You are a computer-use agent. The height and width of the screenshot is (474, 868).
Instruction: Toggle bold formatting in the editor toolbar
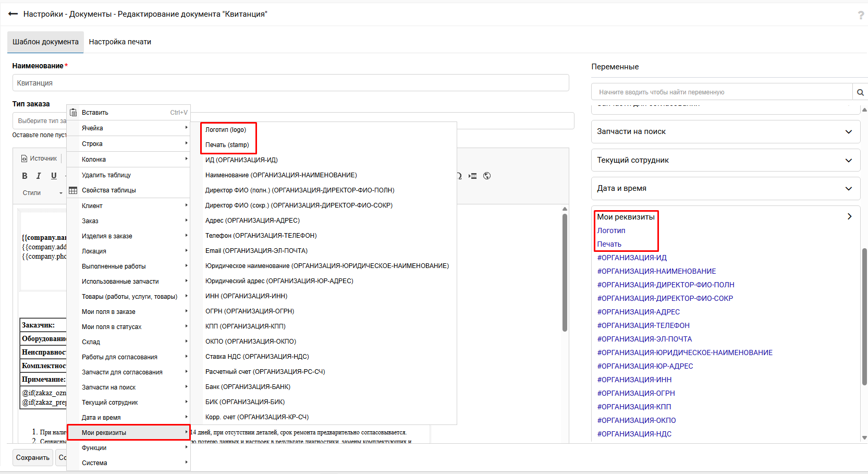tap(25, 176)
